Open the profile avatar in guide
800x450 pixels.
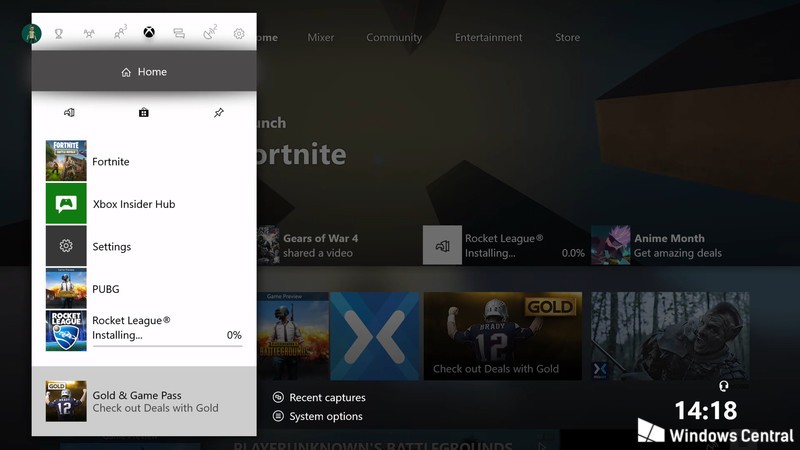click(32, 34)
